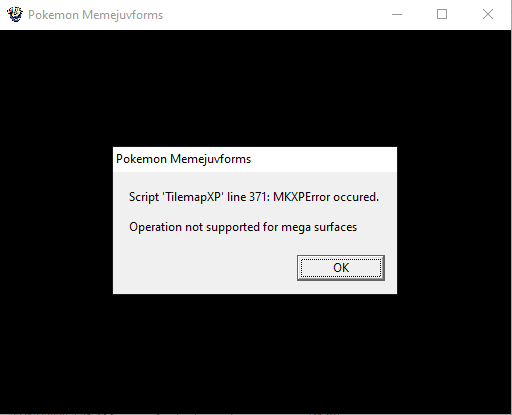The height and width of the screenshot is (415, 512).
Task: Click the empty gray area left of OK
Action: [x=205, y=268]
